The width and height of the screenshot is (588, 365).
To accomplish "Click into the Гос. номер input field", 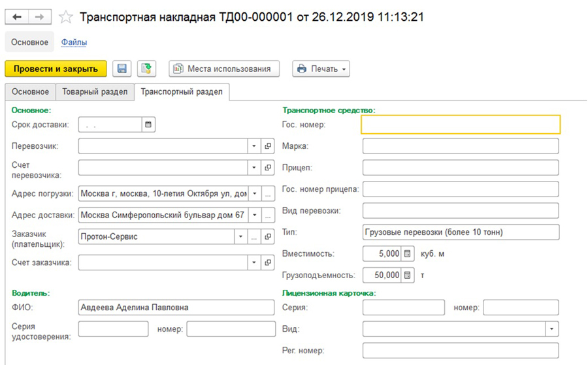I will tap(461, 125).
